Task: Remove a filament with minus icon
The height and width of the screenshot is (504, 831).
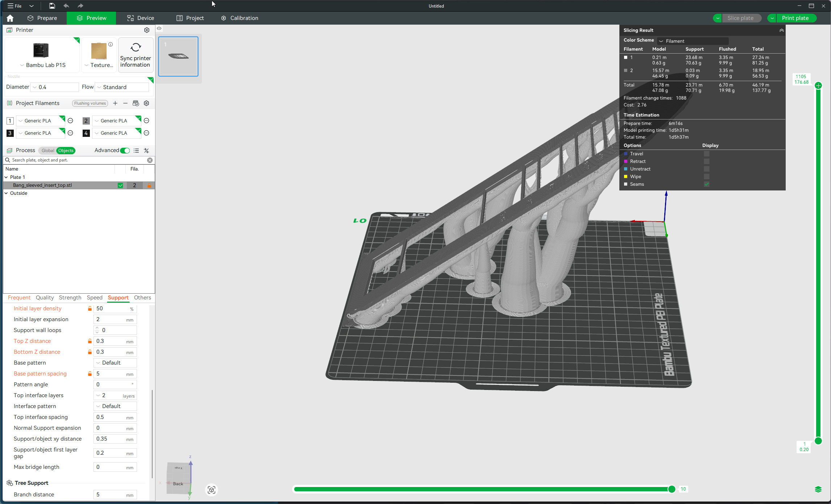Action: pos(125,103)
